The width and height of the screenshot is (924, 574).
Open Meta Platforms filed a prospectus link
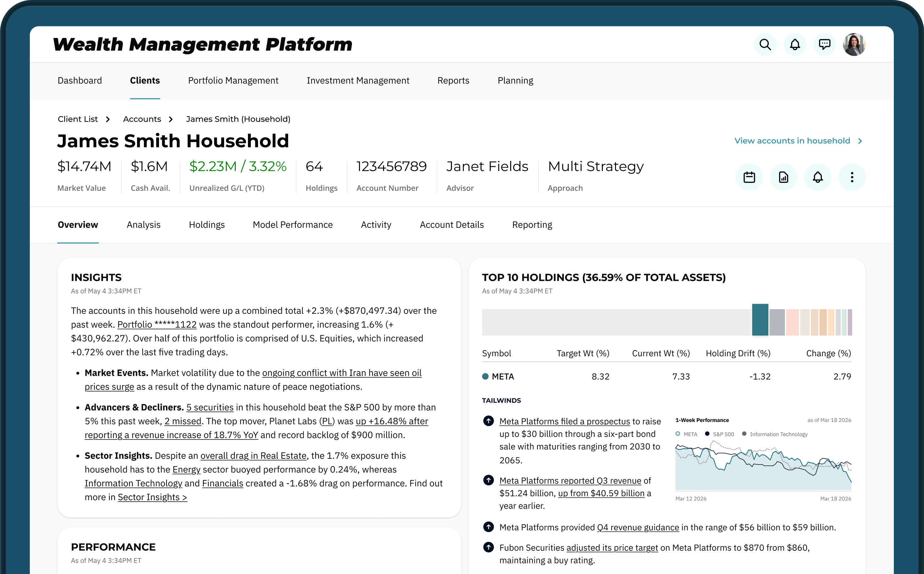coord(565,421)
